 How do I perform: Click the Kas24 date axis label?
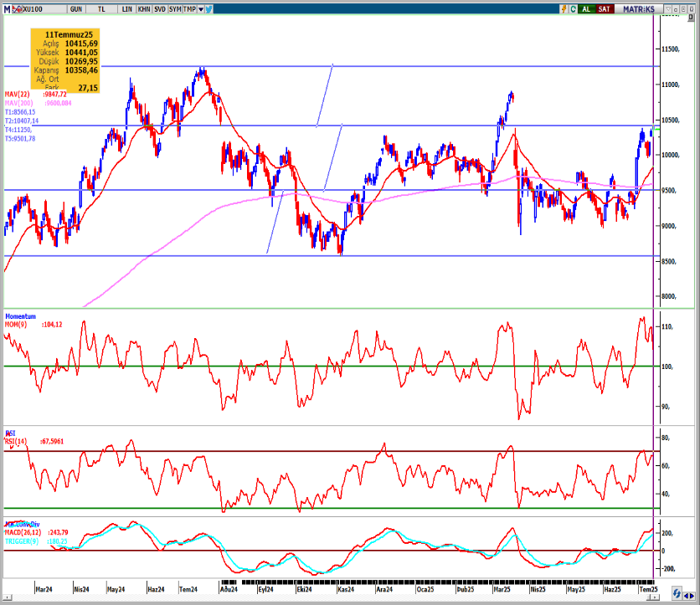[346, 589]
